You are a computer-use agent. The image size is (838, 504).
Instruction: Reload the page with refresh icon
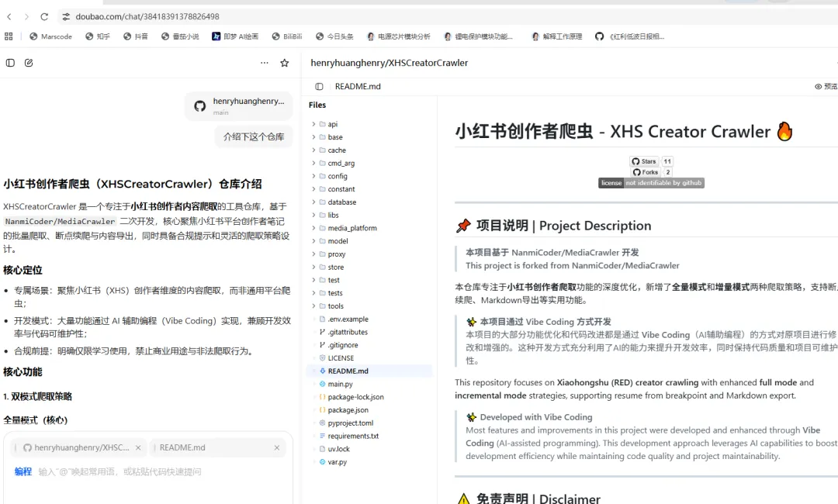pyautogui.click(x=44, y=16)
